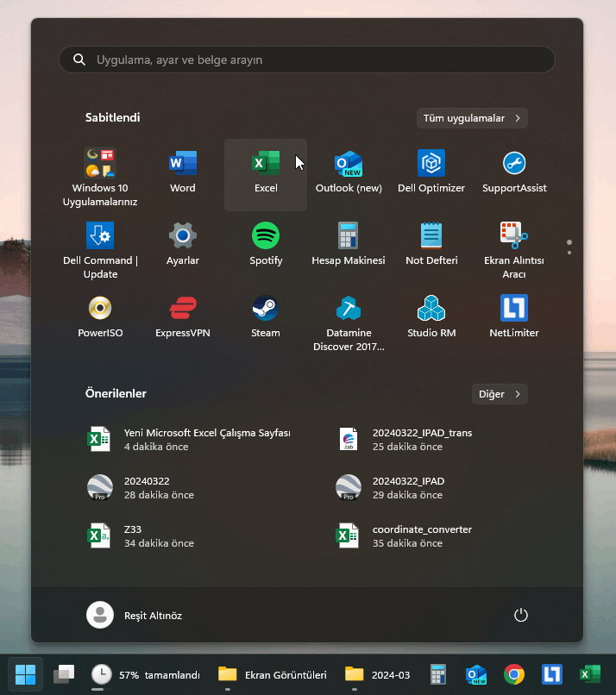The height and width of the screenshot is (695, 616).
Task: Click the Excel icon in the taskbar
Action: (x=590, y=674)
